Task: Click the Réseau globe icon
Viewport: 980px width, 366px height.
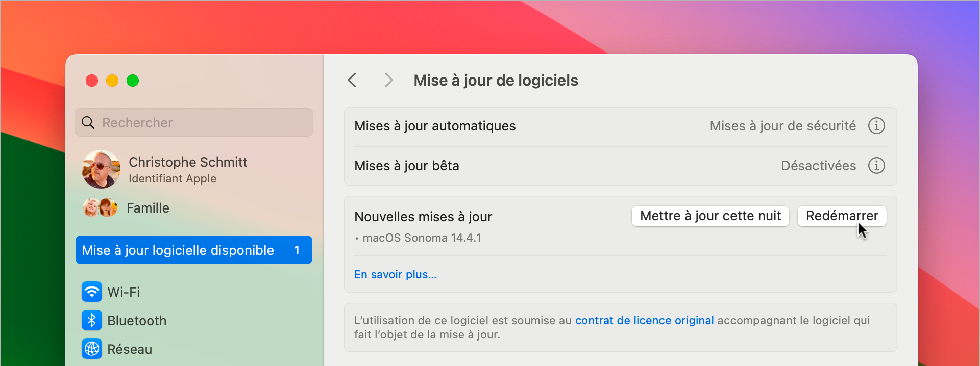Action: (92, 349)
